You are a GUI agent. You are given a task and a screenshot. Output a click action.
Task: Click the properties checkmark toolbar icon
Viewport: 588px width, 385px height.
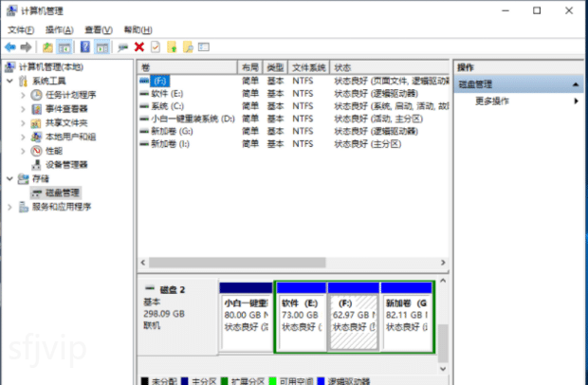tap(155, 46)
